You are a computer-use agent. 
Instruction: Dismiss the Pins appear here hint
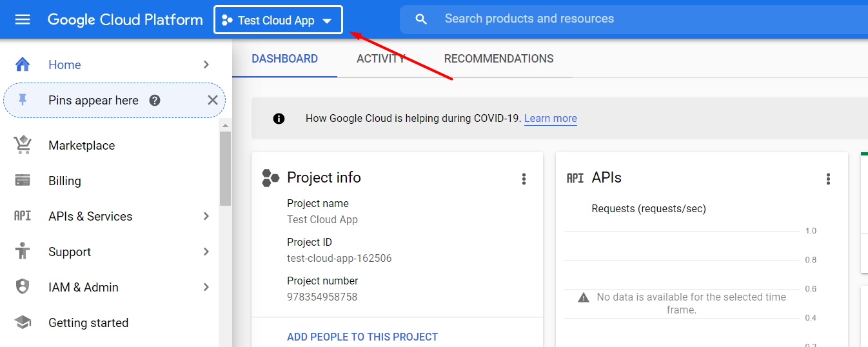click(212, 100)
